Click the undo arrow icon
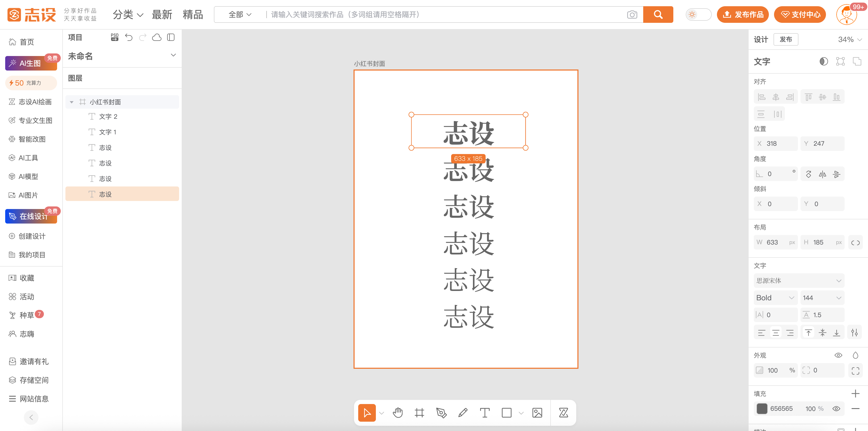The width and height of the screenshot is (868, 431). (129, 37)
